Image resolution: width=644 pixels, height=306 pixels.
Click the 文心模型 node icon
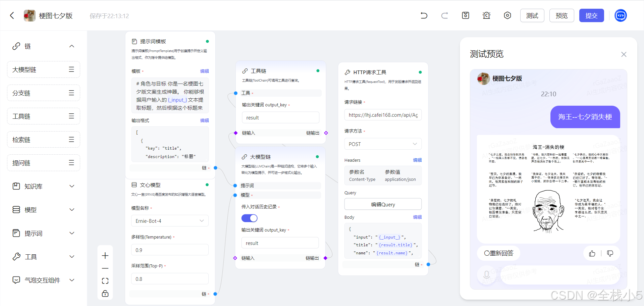coord(134,185)
